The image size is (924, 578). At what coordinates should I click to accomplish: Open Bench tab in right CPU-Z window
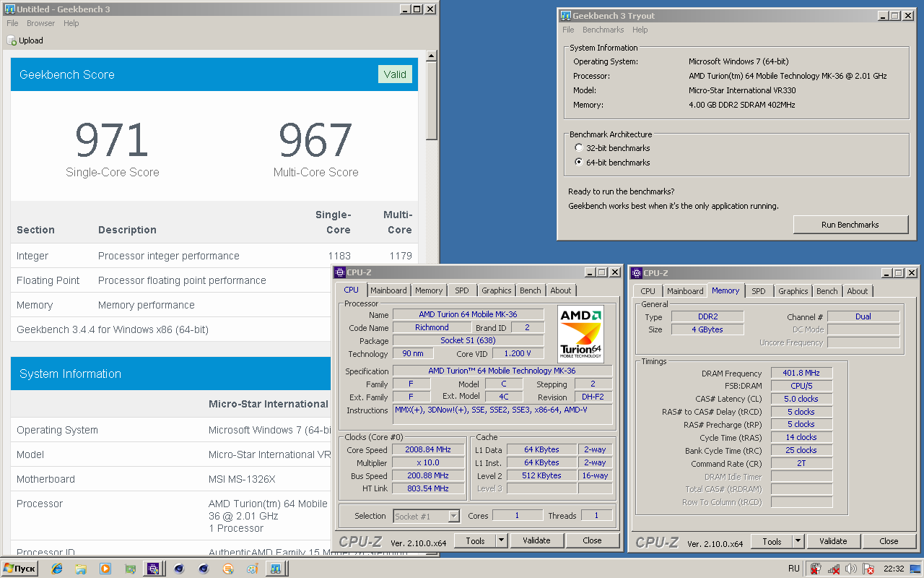pos(827,291)
